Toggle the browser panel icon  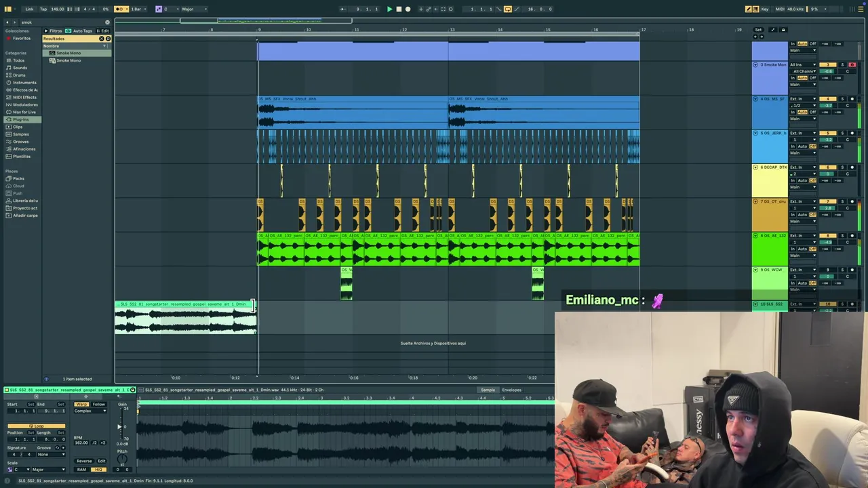coord(7,9)
